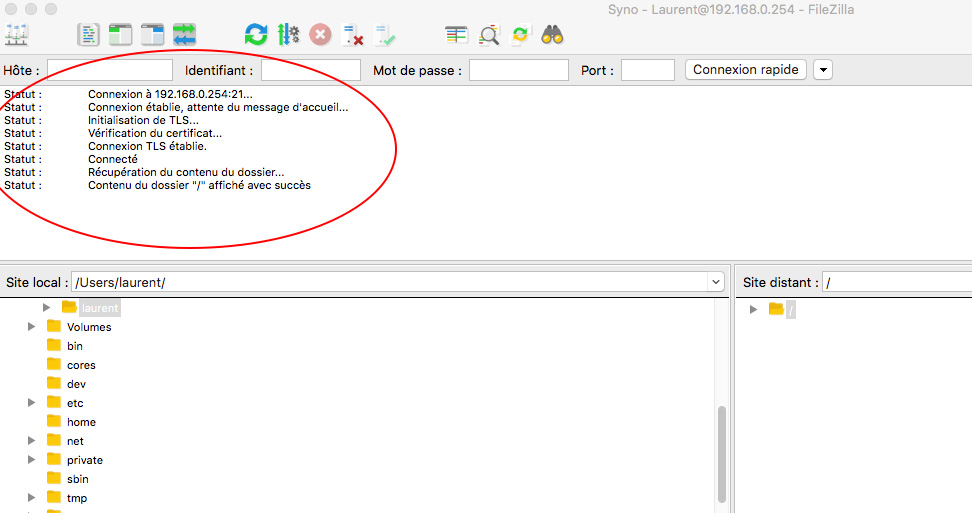Open the Site Manager icon
This screenshot has height=513, width=972.
[16, 35]
